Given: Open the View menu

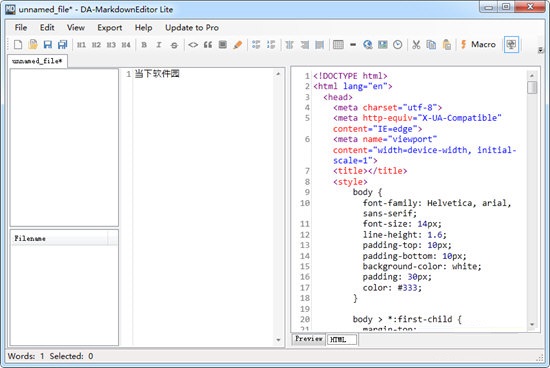Looking at the screenshot, I should tap(76, 27).
